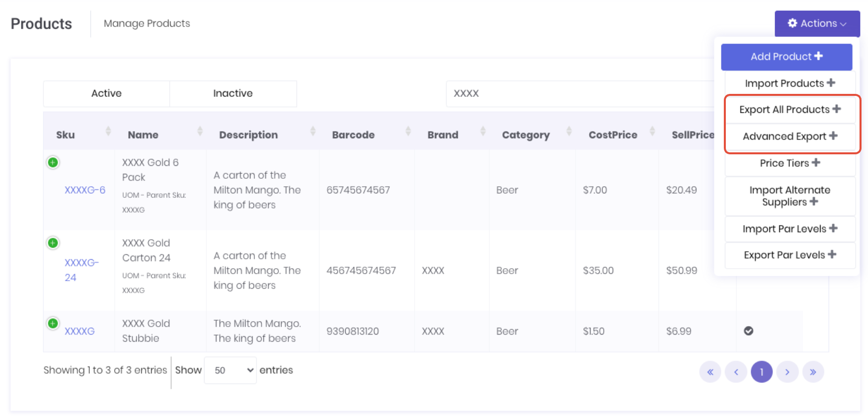Click green plus icon beside XXXXG

(53, 323)
